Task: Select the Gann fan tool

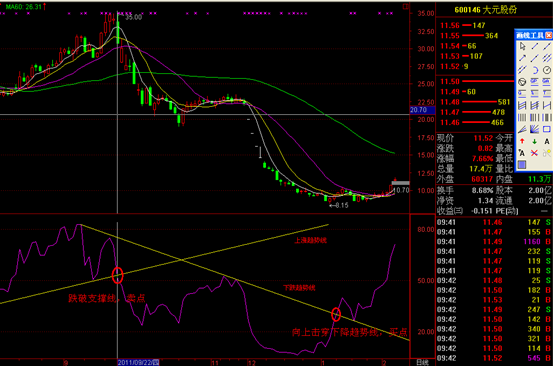Action: [535, 129]
